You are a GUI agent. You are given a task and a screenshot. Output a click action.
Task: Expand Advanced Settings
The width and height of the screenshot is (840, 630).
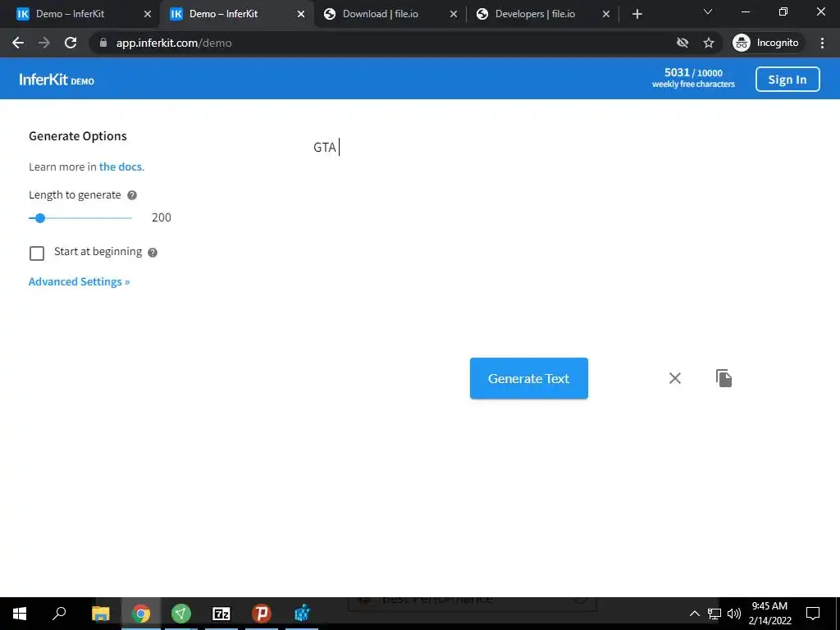[80, 282]
